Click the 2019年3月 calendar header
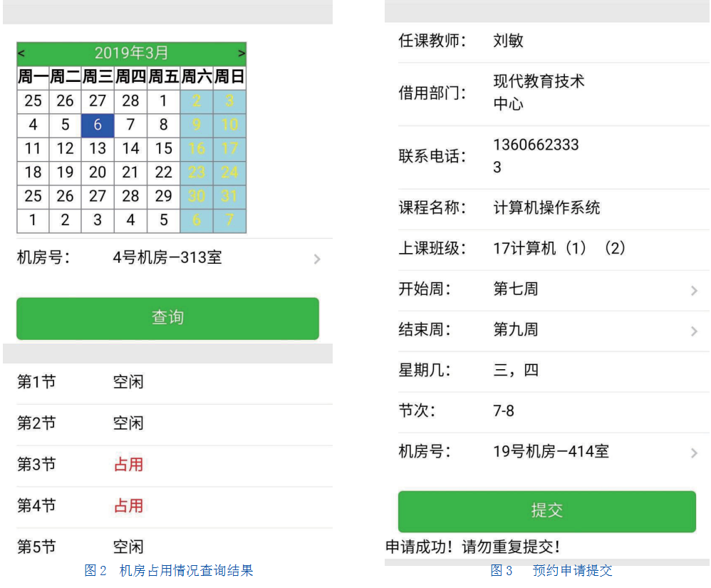The image size is (711, 588). [x=132, y=53]
